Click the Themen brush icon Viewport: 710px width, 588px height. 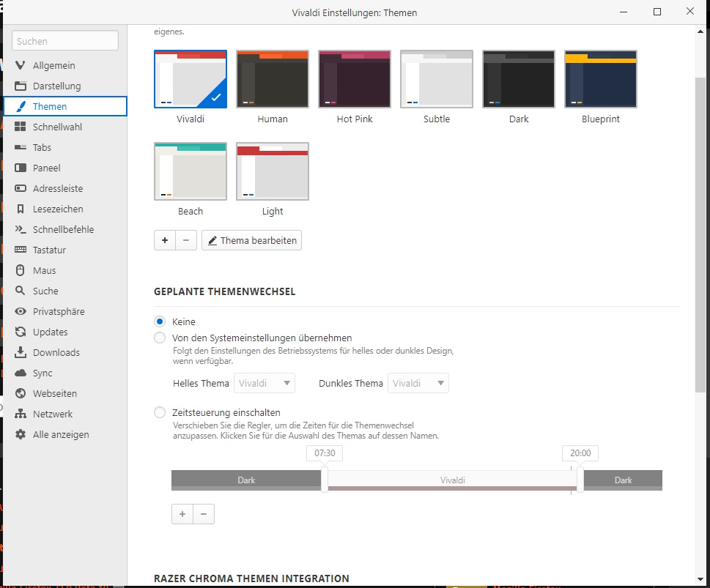pyautogui.click(x=21, y=106)
